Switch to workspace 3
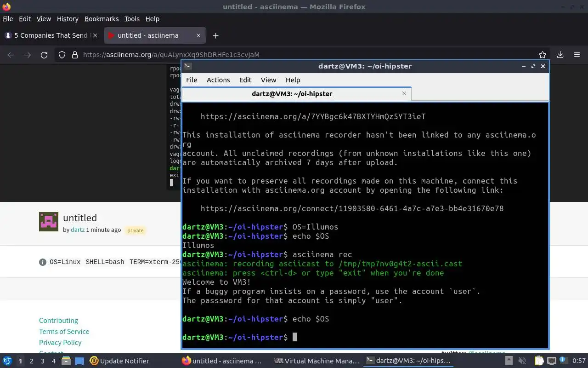Screen dimensions: 588x368 point(43,361)
